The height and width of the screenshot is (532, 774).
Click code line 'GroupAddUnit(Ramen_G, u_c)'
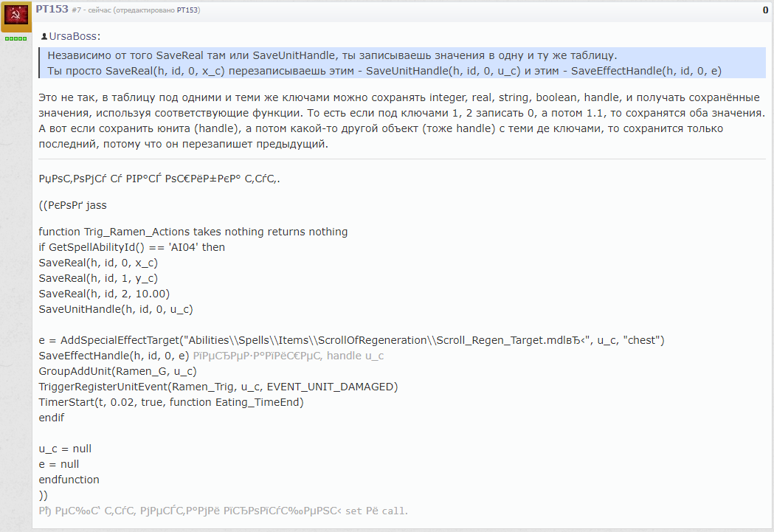point(117,372)
